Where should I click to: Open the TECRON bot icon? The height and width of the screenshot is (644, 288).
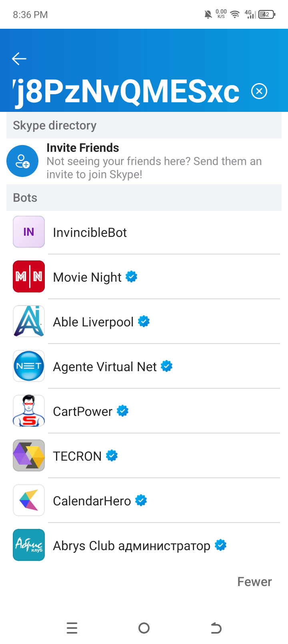tap(29, 455)
